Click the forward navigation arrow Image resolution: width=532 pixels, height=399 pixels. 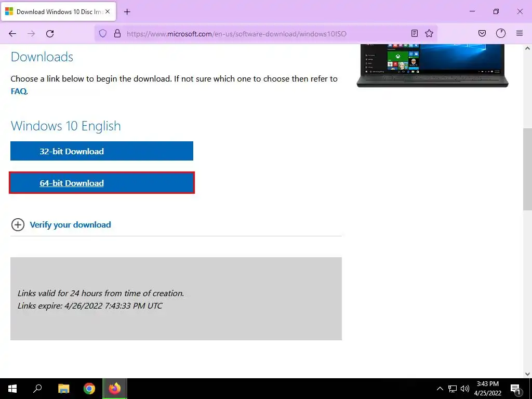tap(31, 34)
